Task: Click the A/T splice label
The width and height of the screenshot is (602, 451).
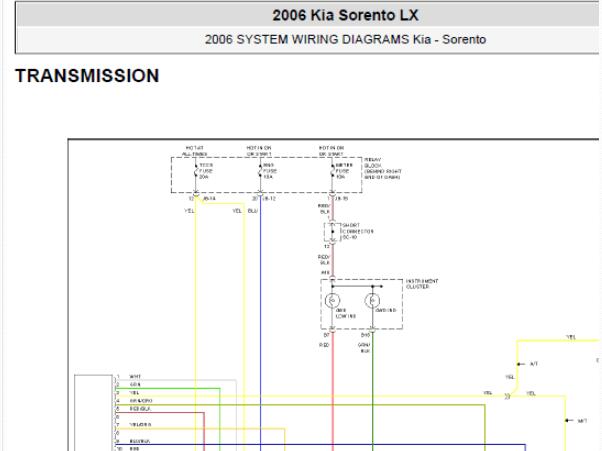Action: [534, 364]
